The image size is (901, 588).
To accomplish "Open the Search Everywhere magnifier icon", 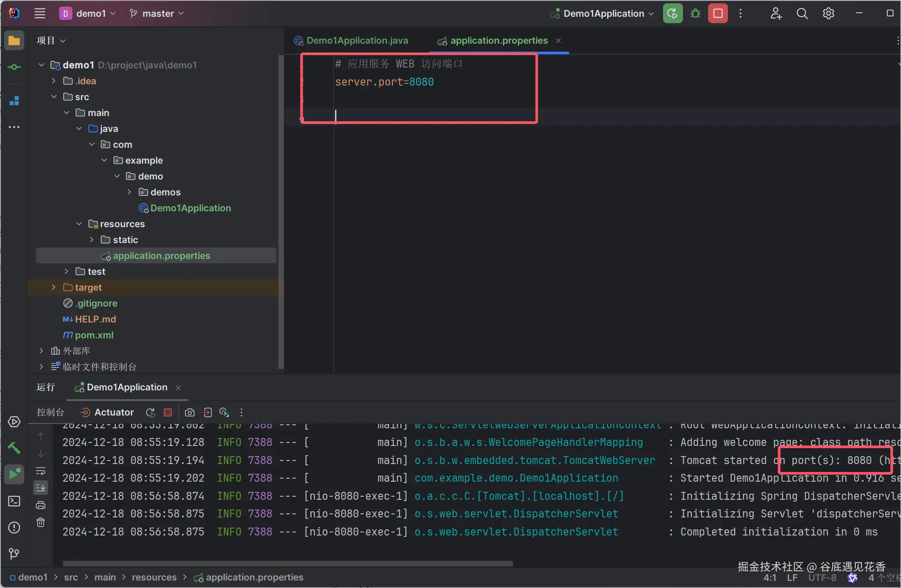I will 802,14.
